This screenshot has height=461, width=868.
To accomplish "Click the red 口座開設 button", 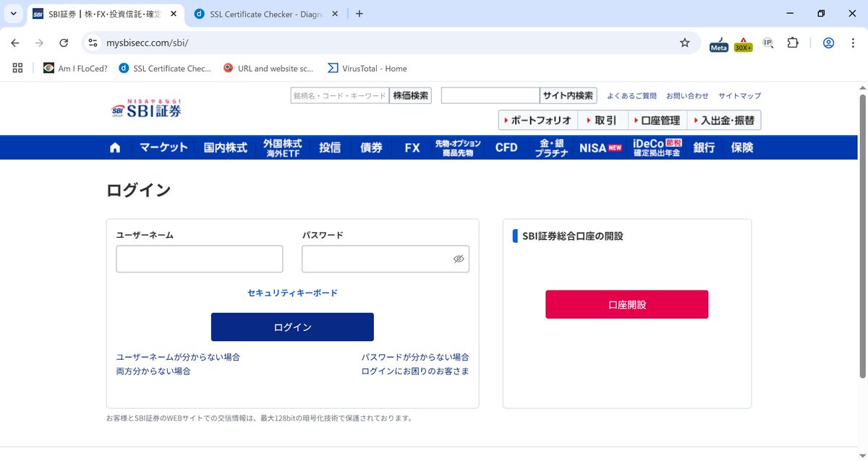I will click(627, 304).
